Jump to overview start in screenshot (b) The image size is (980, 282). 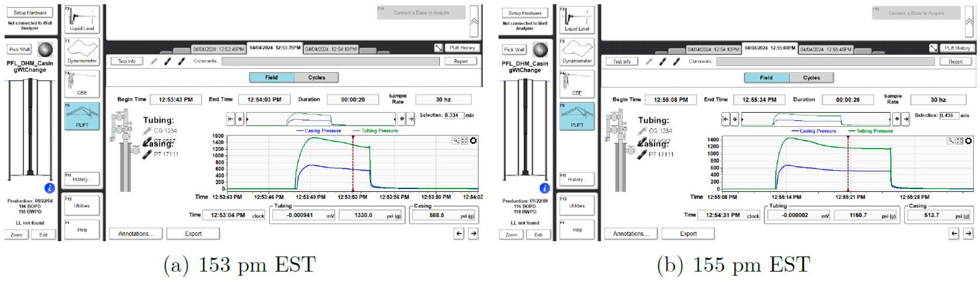coord(725,119)
